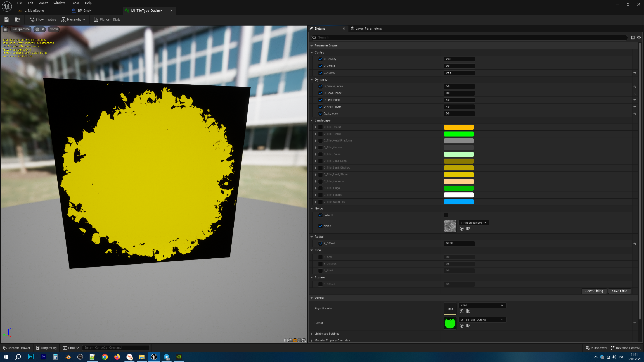This screenshot has width=644, height=362.
Task: Reset D_Up_Index to default value
Action: (635, 114)
